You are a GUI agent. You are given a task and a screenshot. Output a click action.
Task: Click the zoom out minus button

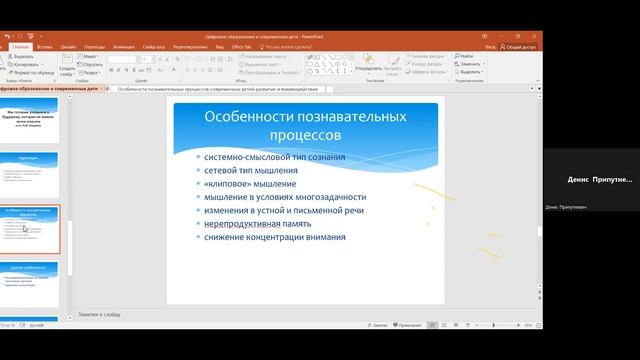click(477, 325)
